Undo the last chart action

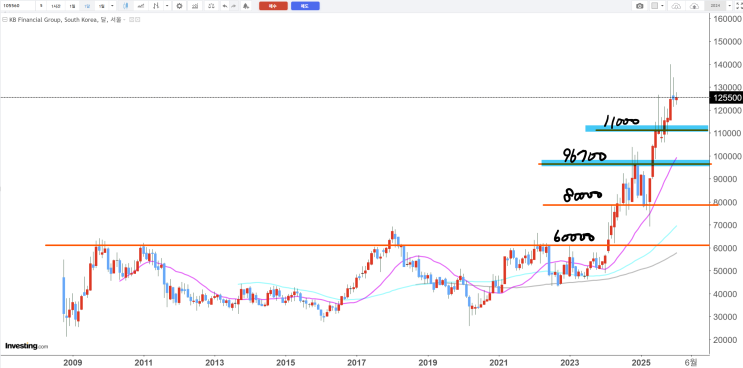tap(225, 6)
